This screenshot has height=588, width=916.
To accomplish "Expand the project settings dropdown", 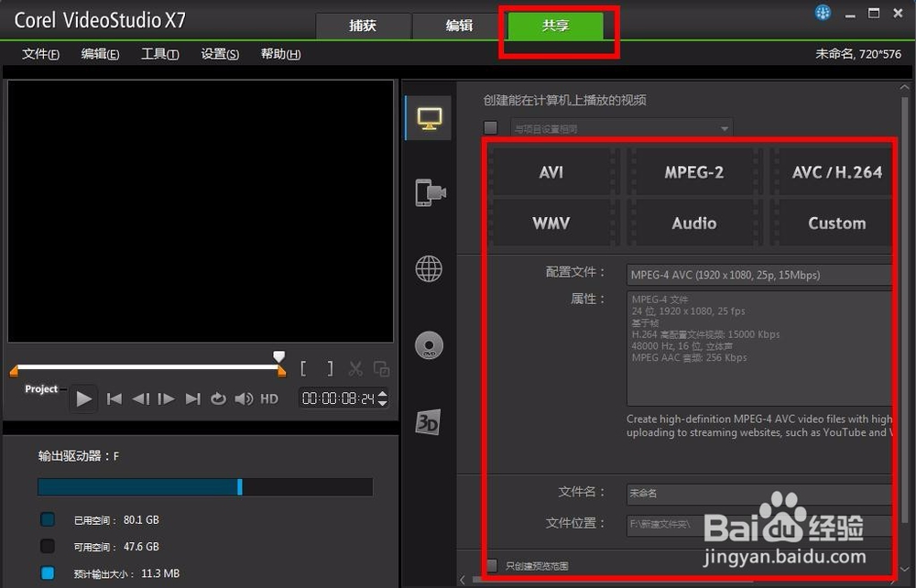I will coord(622,128).
